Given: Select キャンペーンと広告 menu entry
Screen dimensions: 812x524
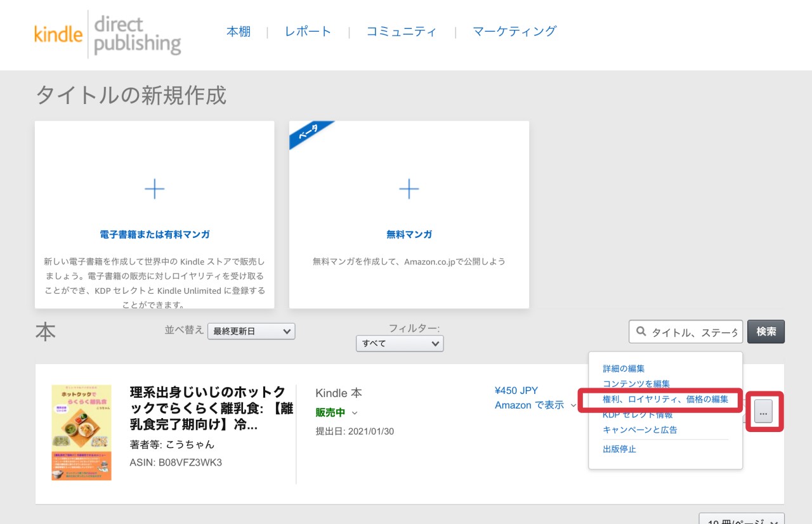Looking at the screenshot, I should tap(640, 430).
